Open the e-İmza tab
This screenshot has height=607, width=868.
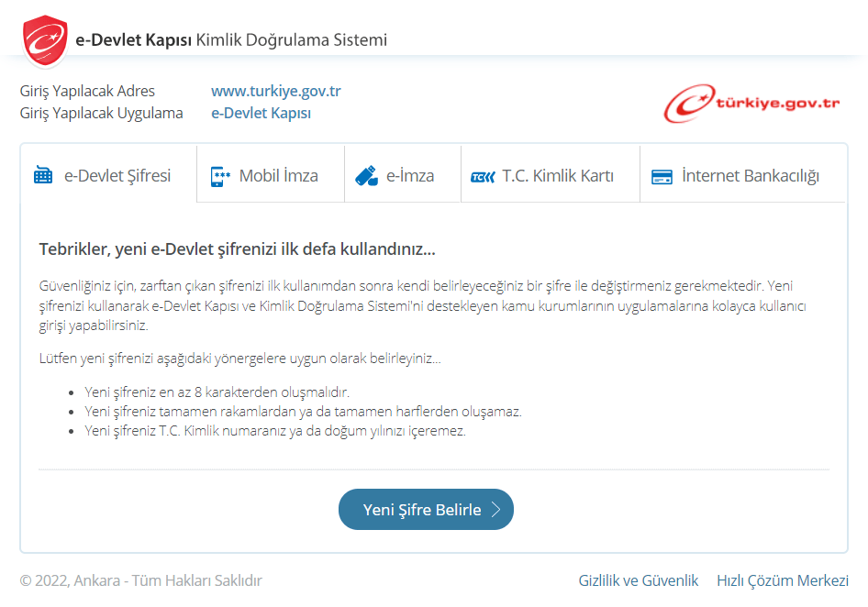410,176
